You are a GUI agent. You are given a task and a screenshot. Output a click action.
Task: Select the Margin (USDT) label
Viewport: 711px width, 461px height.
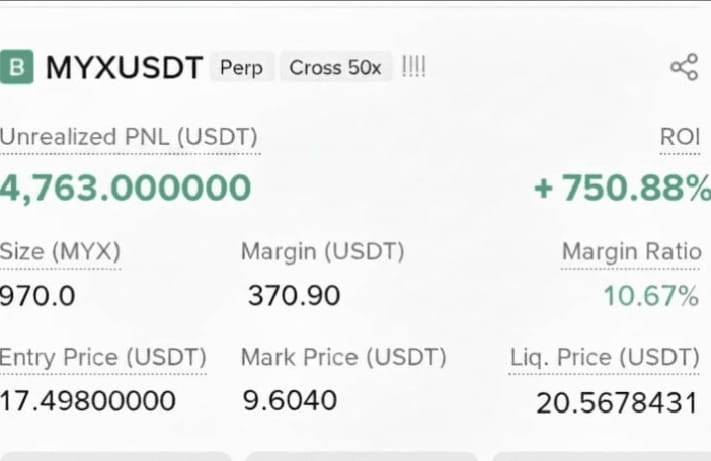tap(322, 252)
